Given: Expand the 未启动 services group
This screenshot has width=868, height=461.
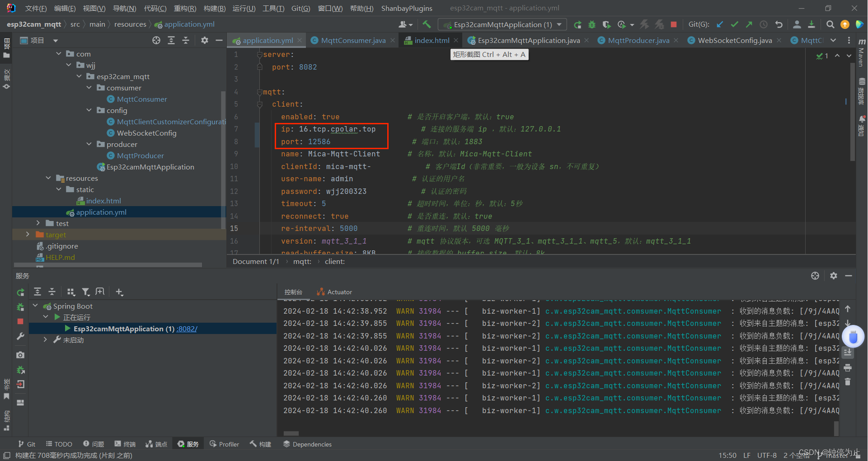Looking at the screenshot, I should [x=45, y=340].
